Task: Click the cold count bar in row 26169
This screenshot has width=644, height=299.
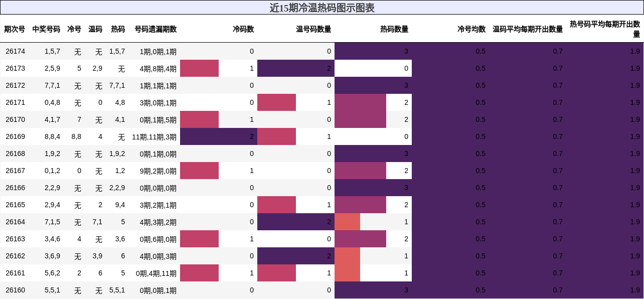Action: point(219,136)
